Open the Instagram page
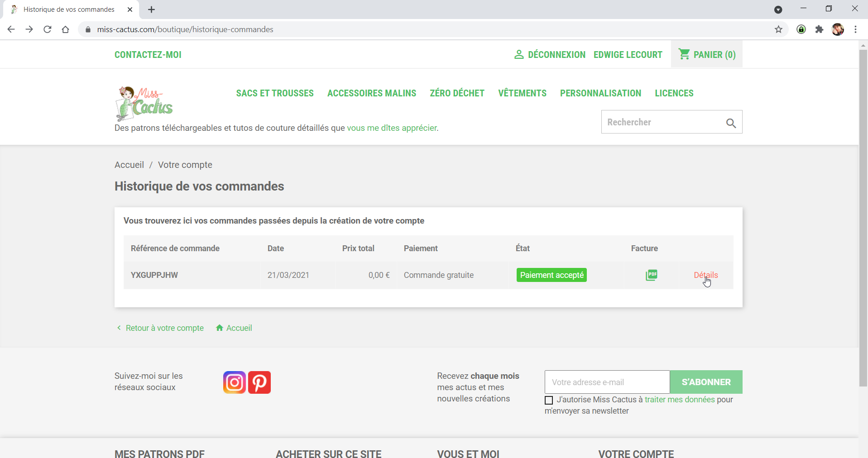 [x=234, y=382]
